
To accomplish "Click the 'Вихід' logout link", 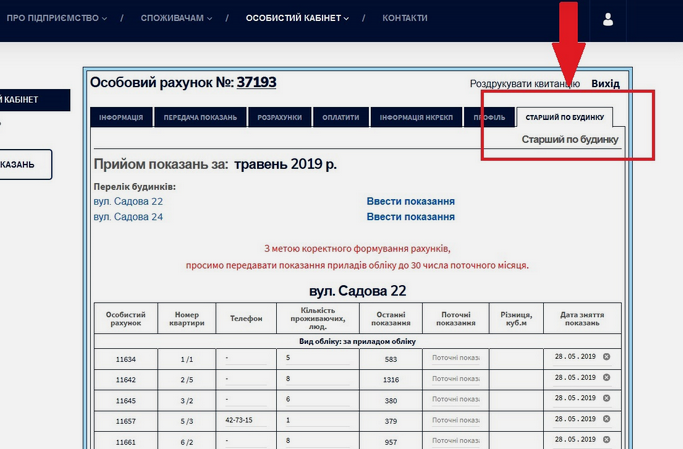I will point(605,84).
